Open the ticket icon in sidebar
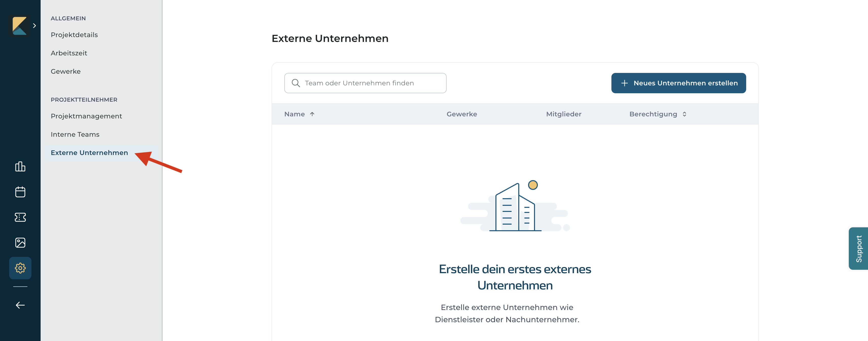This screenshot has height=341, width=868. pos(20,217)
